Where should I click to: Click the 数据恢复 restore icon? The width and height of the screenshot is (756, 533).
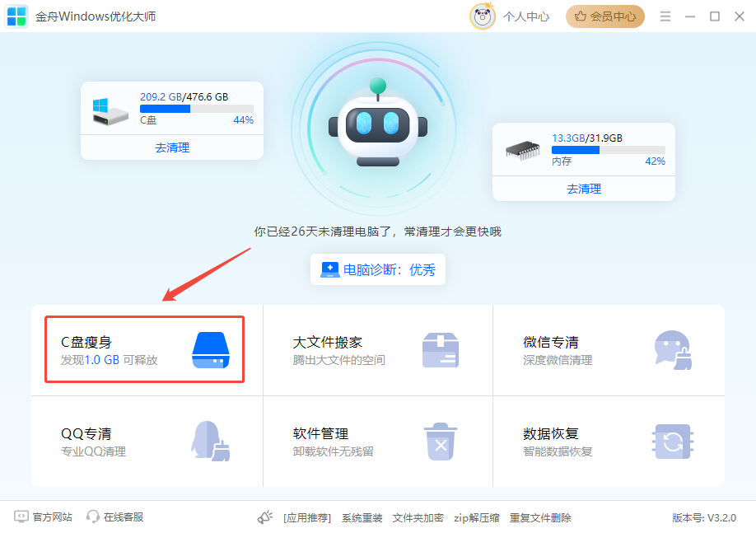[x=673, y=442]
